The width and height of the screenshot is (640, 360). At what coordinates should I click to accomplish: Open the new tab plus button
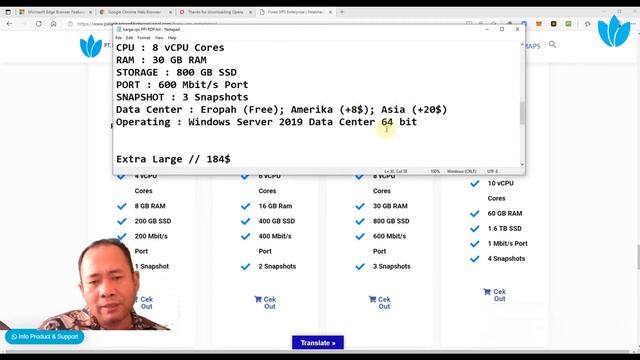click(342, 12)
